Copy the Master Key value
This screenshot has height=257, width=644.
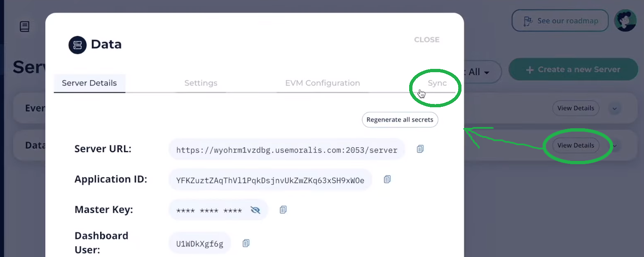click(x=283, y=210)
